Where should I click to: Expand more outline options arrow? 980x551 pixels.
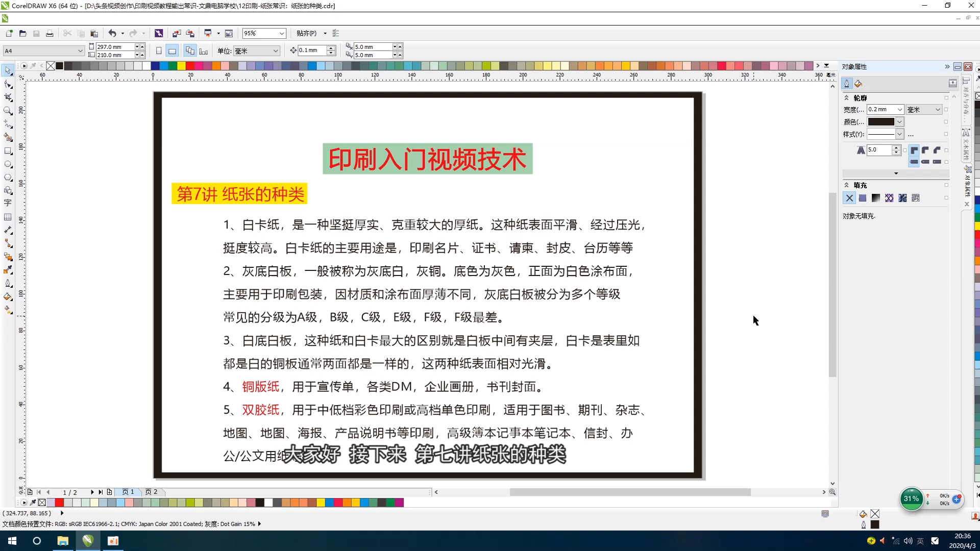pos(896,173)
